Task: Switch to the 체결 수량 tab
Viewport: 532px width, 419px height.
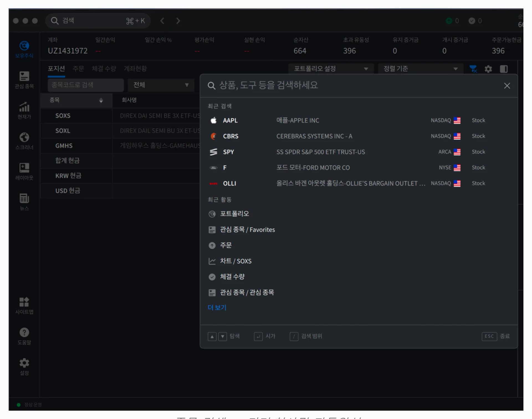Action: tap(104, 69)
